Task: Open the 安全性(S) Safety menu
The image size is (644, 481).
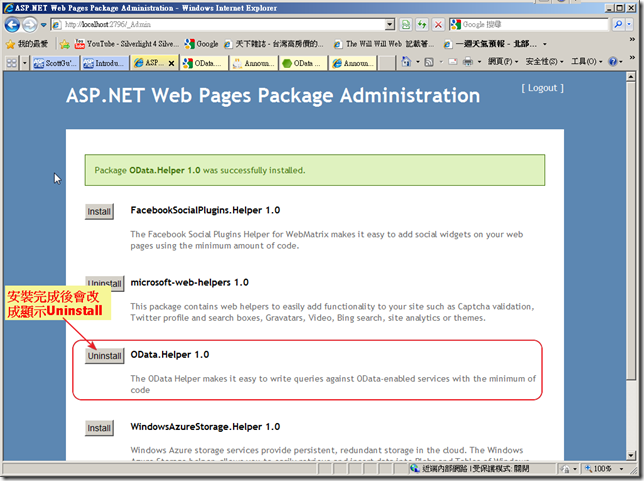Action: (544, 62)
